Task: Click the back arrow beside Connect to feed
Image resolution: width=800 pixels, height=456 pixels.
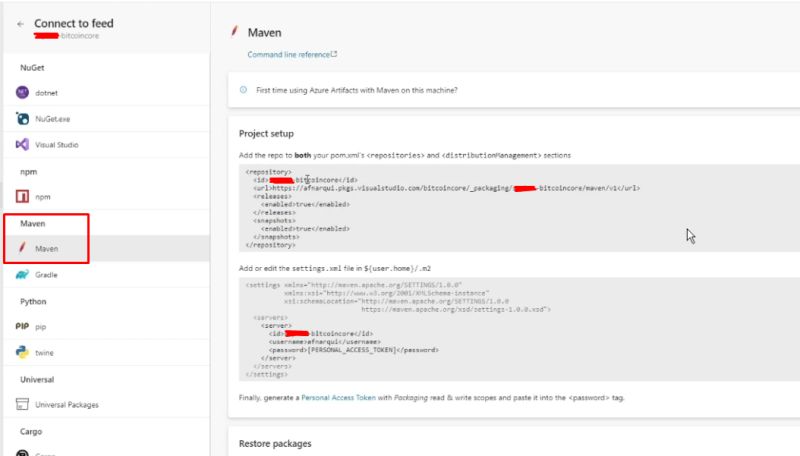Action: pyautogui.click(x=20, y=24)
